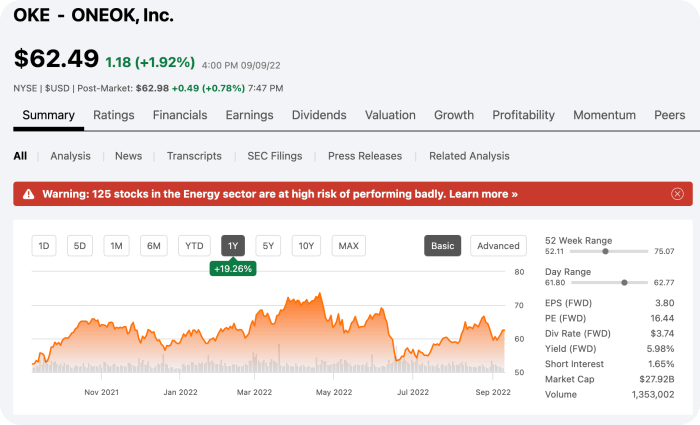Show Transcripts items
This screenshot has width=700, height=425.
tap(194, 156)
